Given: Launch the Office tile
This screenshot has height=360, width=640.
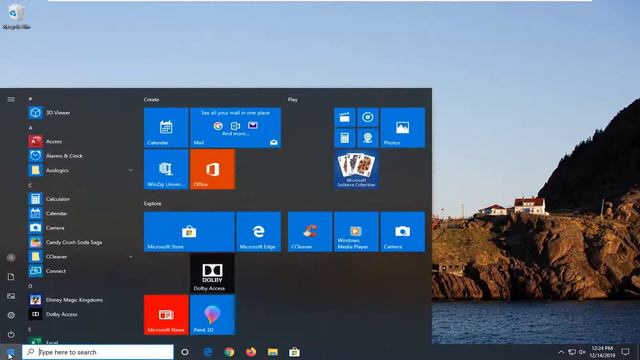Looking at the screenshot, I should coord(212,169).
